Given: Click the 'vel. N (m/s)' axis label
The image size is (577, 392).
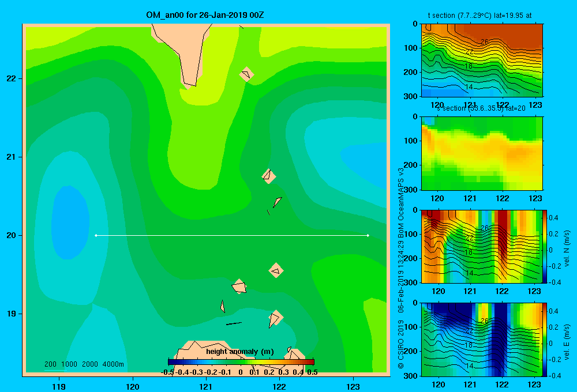Looking at the screenshot, I should click(567, 248).
